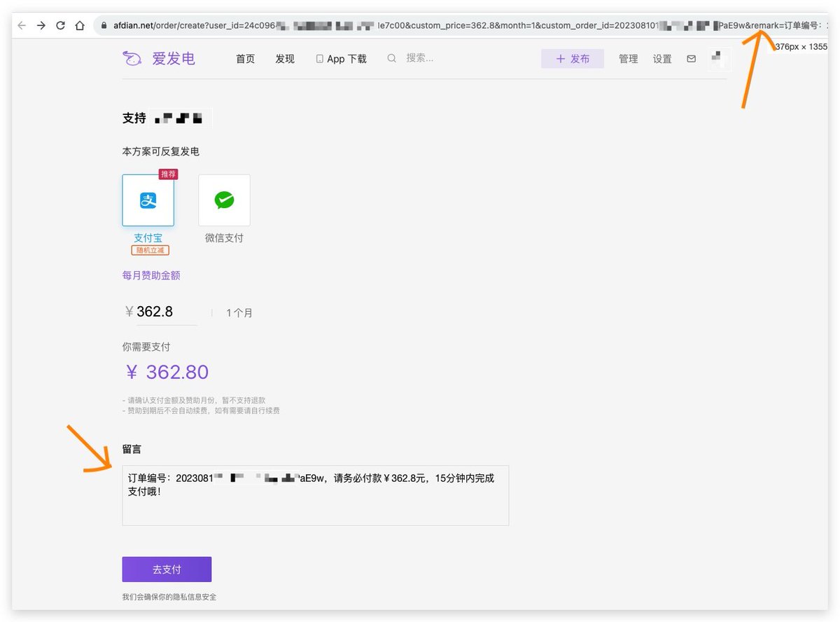The image size is (840, 622).
Task: Open your profile avatar image
Action: coord(720,59)
